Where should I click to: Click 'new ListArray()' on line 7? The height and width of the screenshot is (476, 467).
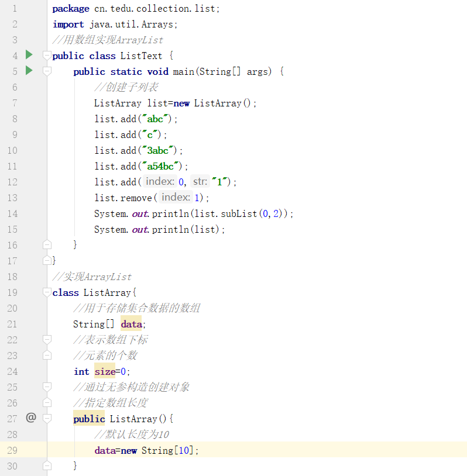[212, 104]
